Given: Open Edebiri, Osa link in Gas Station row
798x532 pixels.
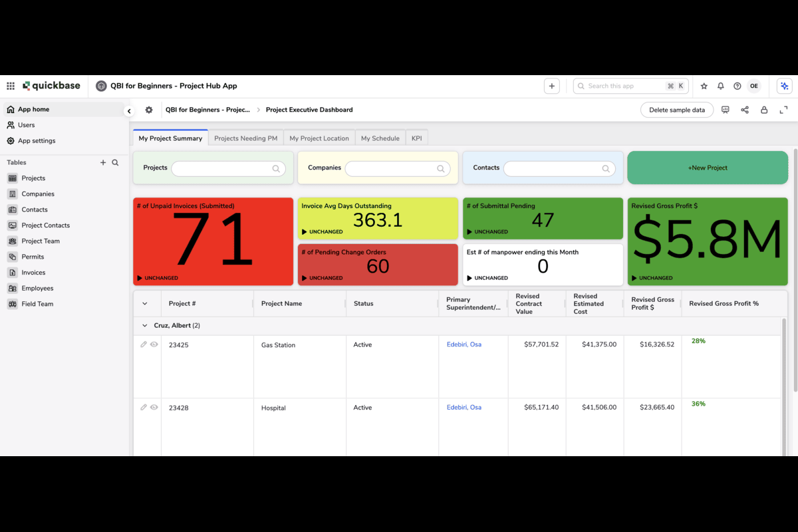Looking at the screenshot, I should [464, 344].
